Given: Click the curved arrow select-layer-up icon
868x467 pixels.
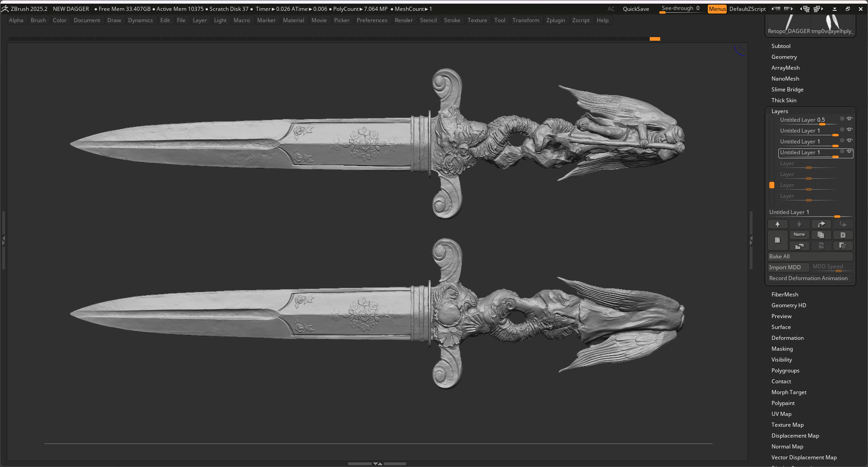Looking at the screenshot, I should [x=821, y=224].
